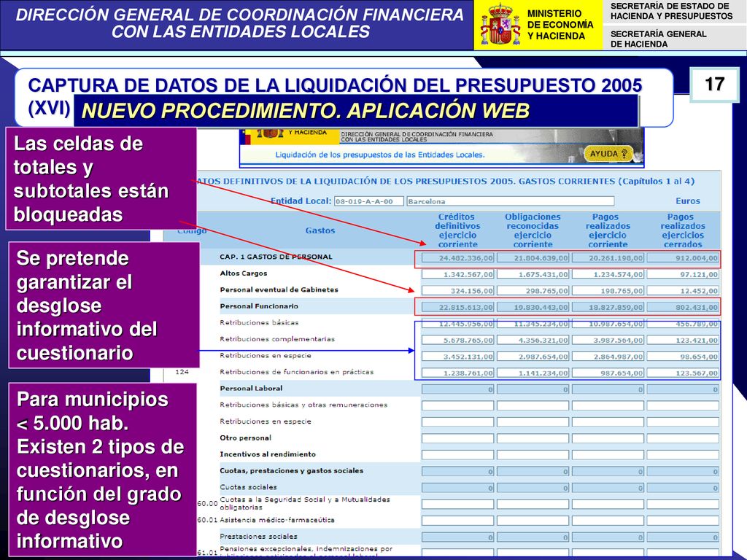Edit the Gabinetes cell 324.156,00
Viewport: 747px width, 560px height.
click(458, 290)
